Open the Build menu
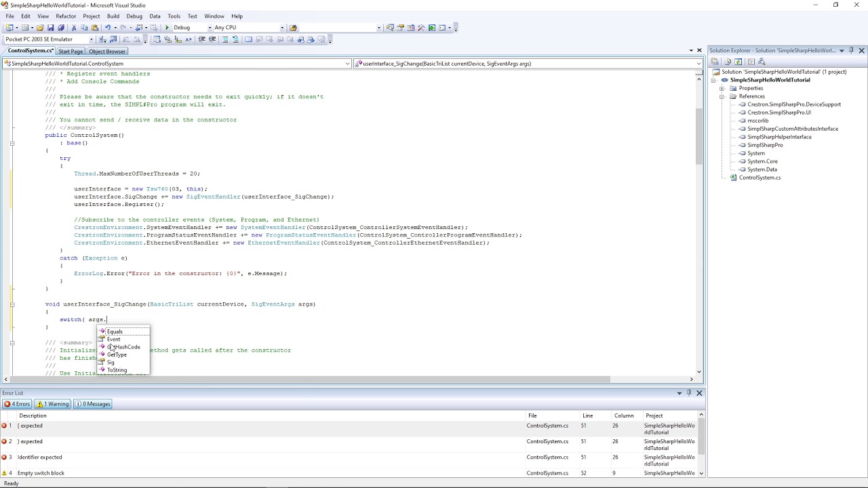The image size is (868, 488). [x=113, y=16]
